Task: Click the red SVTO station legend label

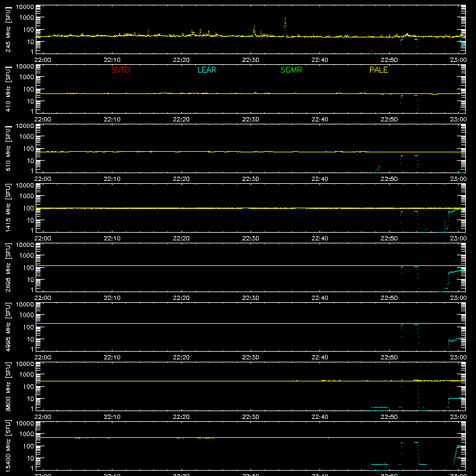Action: pyautogui.click(x=121, y=70)
